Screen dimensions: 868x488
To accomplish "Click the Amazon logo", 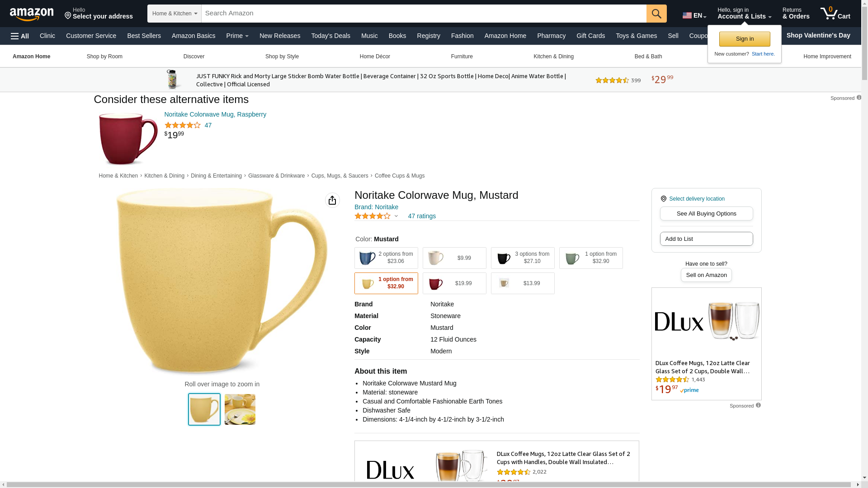I will tap(32, 14).
